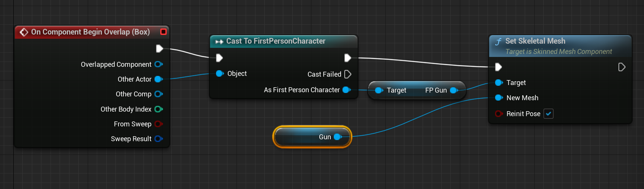Image resolution: width=644 pixels, height=189 pixels.
Task: Toggle the Reinit Pose checkbox
Action: click(548, 114)
